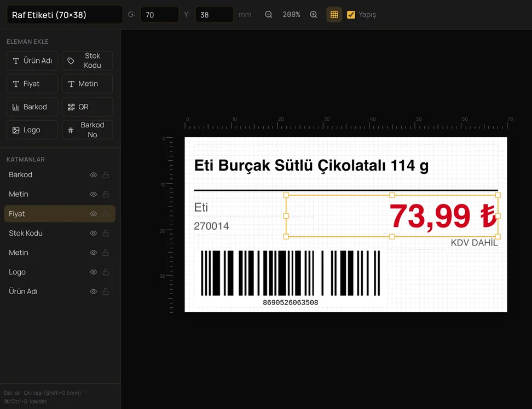Hide the Fiyat layer eye icon

click(93, 214)
